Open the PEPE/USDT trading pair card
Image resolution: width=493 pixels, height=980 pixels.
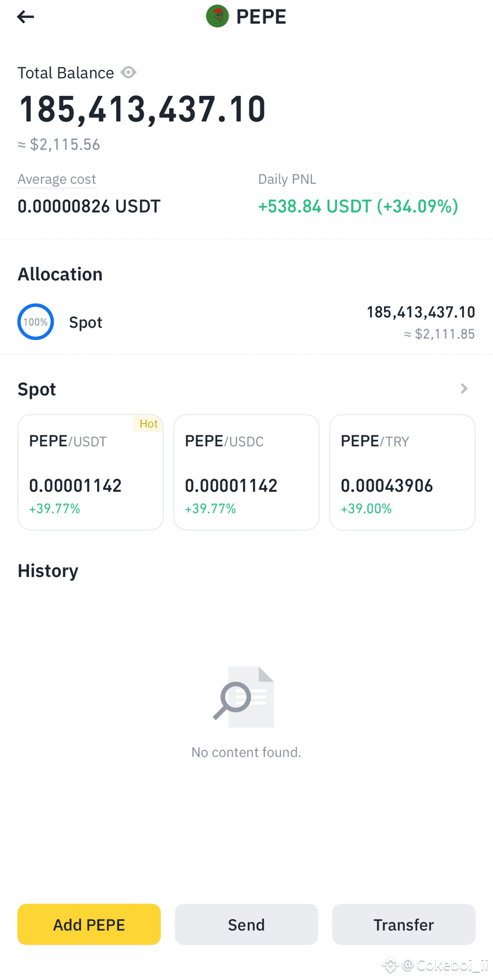(91, 472)
